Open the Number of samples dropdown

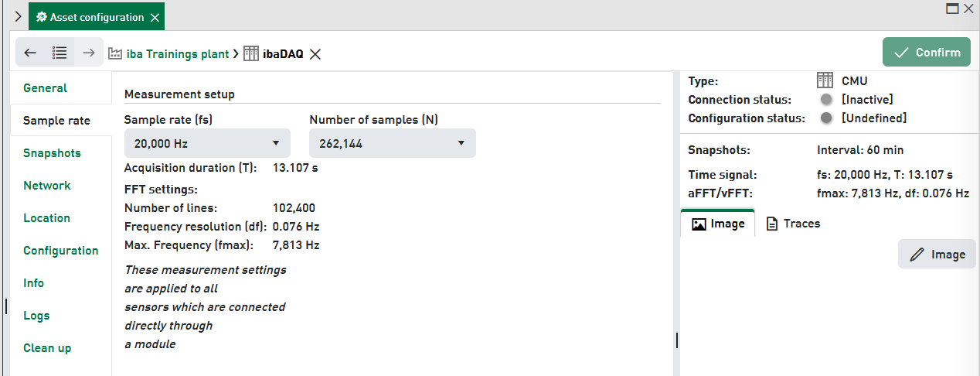coord(393,143)
